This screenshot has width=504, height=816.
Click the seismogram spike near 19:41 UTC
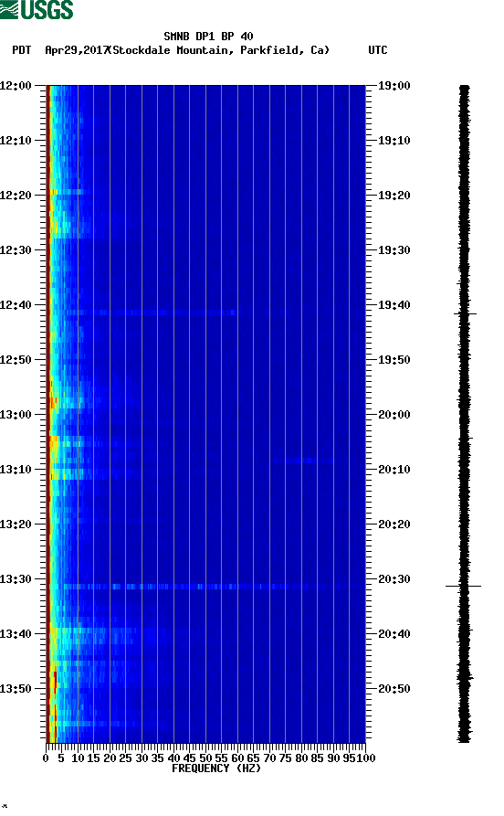465,313
